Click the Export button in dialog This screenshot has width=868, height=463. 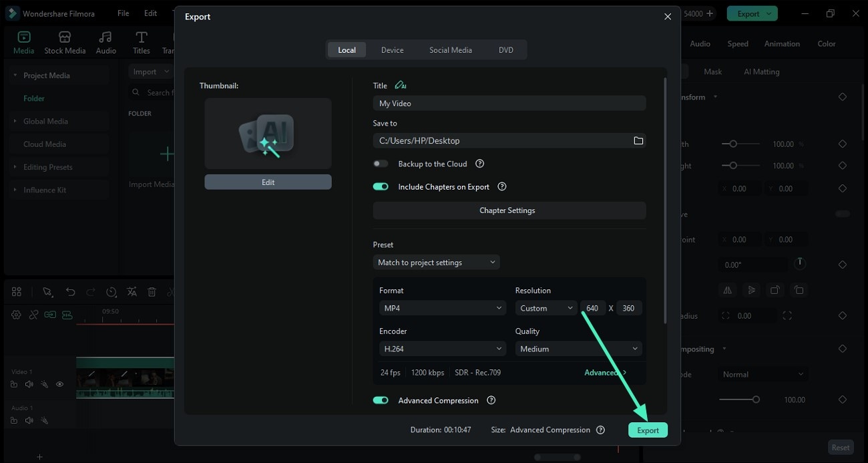[x=648, y=430]
